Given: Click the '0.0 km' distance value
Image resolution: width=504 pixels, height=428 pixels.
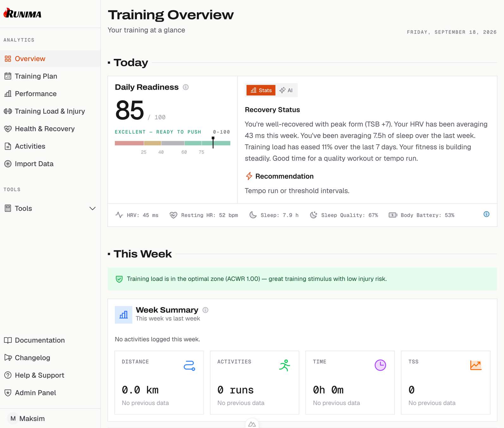Looking at the screenshot, I should pyautogui.click(x=140, y=390).
